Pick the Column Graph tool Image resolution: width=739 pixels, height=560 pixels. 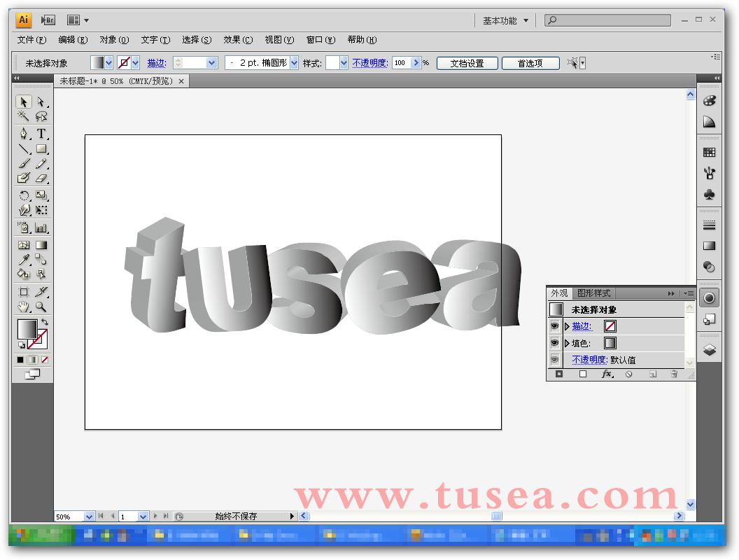click(41, 228)
